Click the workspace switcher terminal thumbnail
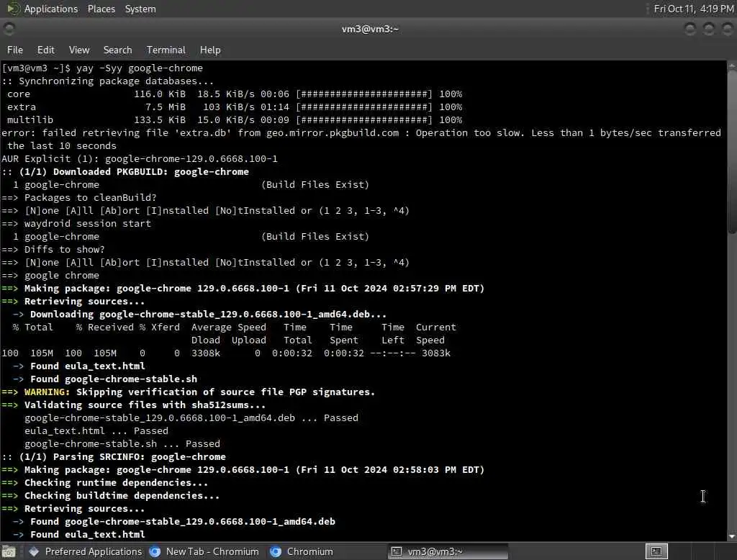 click(656, 551)
